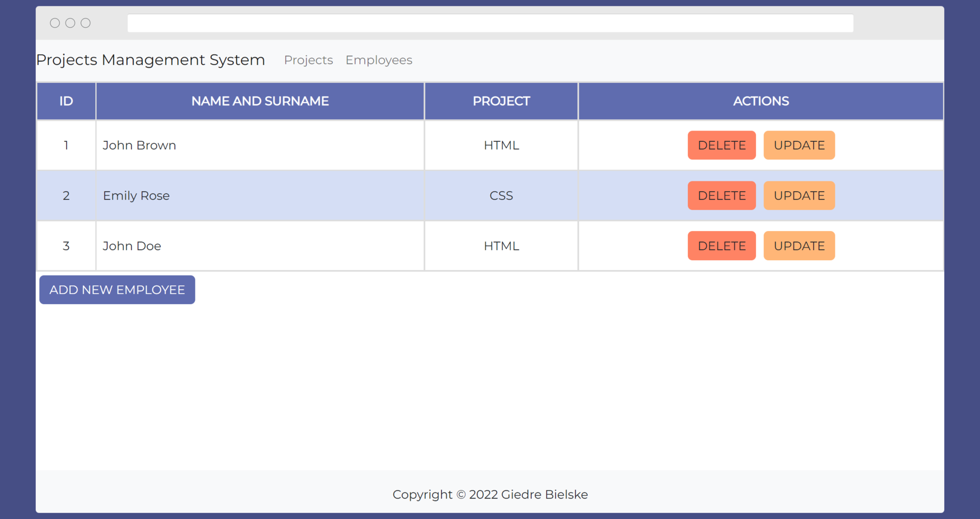Click the Projects Management System title

pyautogui.click(x=150, y=60)
